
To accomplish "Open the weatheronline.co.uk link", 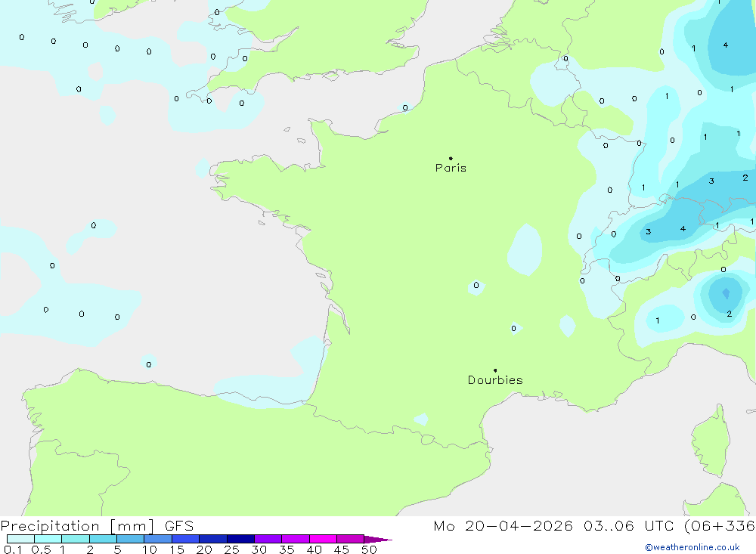I will [x=692, y=547].
